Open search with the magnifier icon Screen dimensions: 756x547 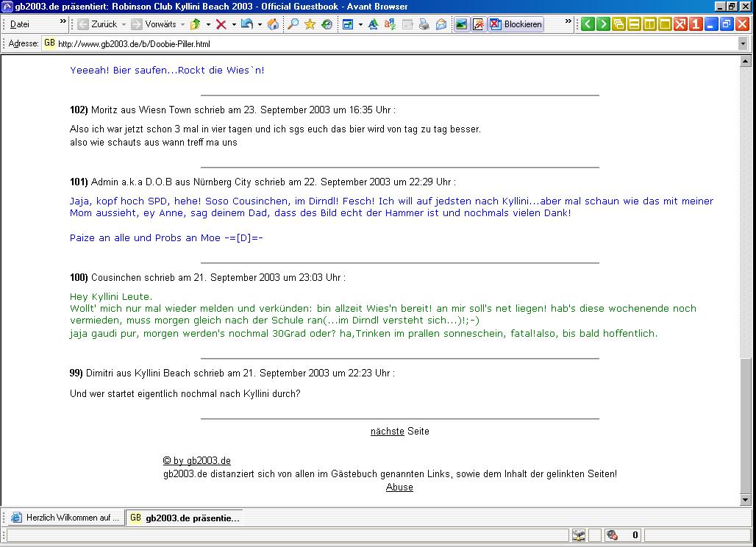point(293,24)
